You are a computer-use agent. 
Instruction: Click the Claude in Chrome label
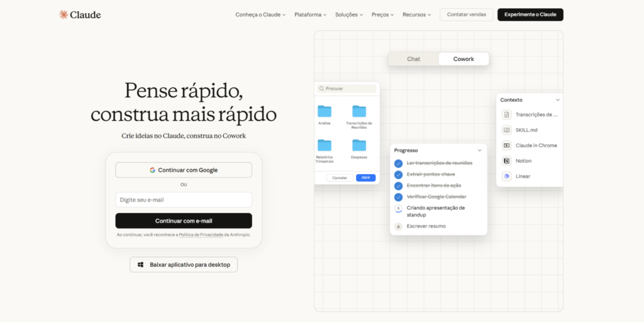[x=536, y=145]
